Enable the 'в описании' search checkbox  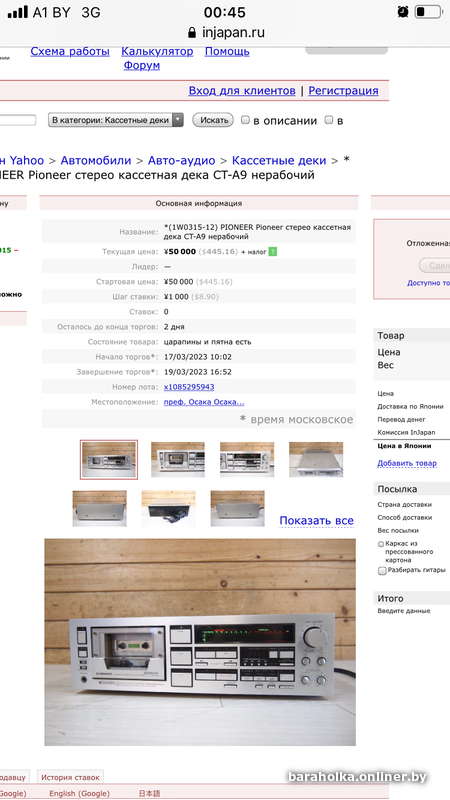(245, 120)
